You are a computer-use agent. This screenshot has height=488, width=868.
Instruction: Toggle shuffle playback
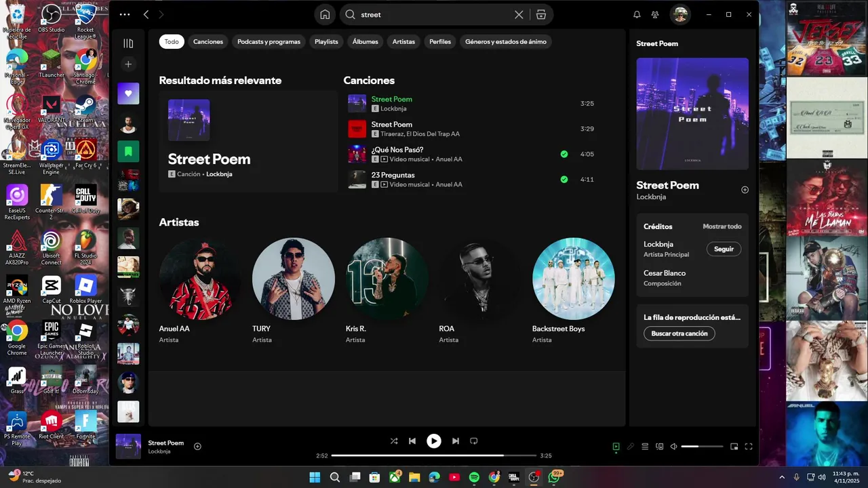394,441
